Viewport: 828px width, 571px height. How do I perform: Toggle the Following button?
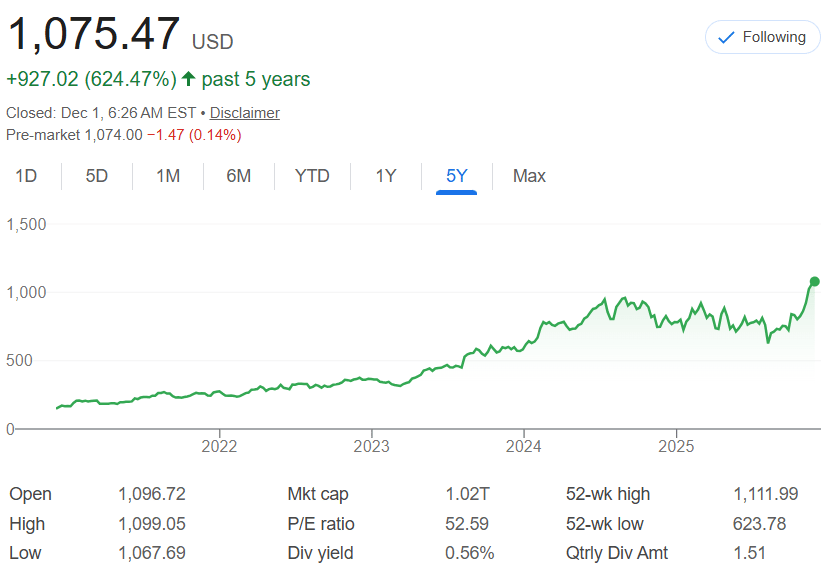coord(762,37)
